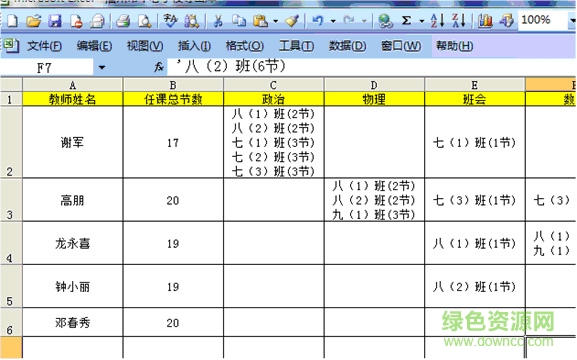Image resolution: width=577 pixels, height=360 pixels.
Task: Save the workbook using the floppy disk icon
Action: click(55, 21)
